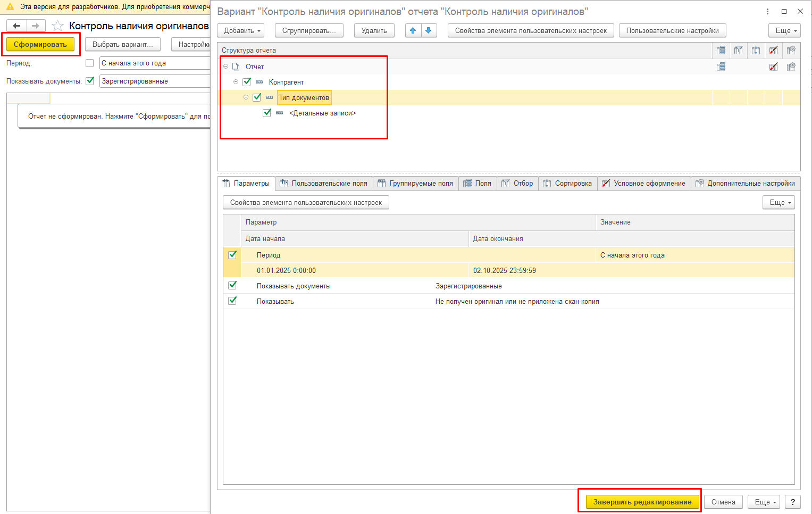Image resolution: width=812 pixels, height=514 pixels.
Task: Open the Отбор tab
Action: click(518, 183)
